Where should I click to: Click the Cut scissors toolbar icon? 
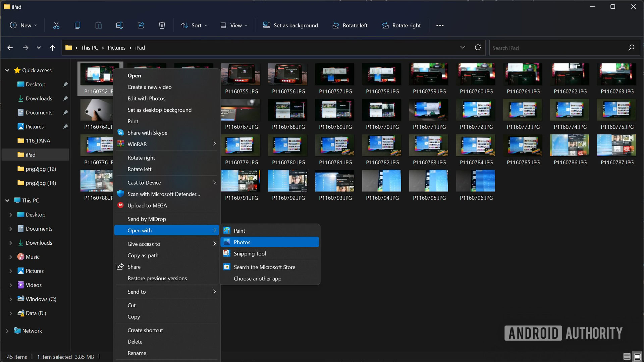pyautogui.click(x=56, y=25)
